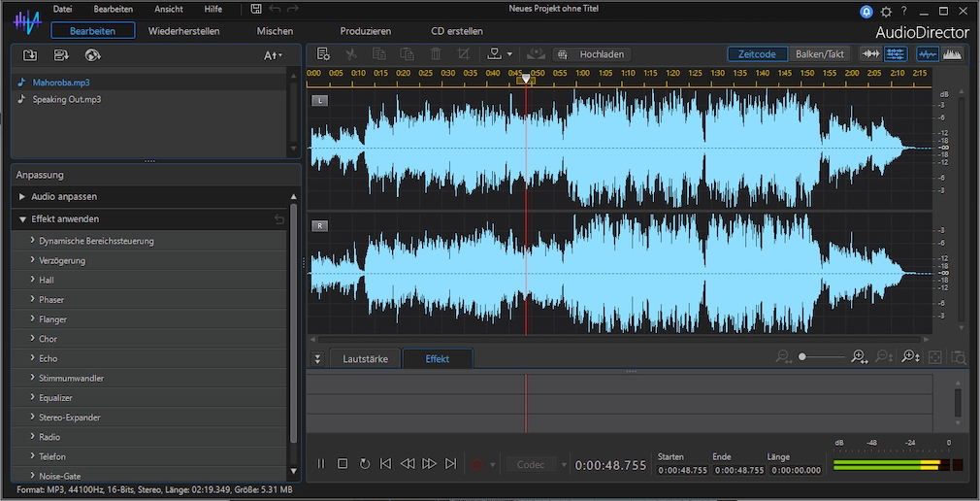Switch to the Mischen room tab
Viewport: 980px width, 501px height.
(275, 31)
